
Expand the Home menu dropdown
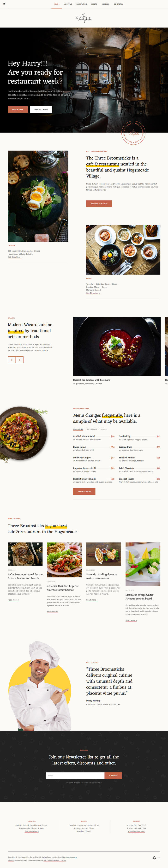[x=57, y=4]
